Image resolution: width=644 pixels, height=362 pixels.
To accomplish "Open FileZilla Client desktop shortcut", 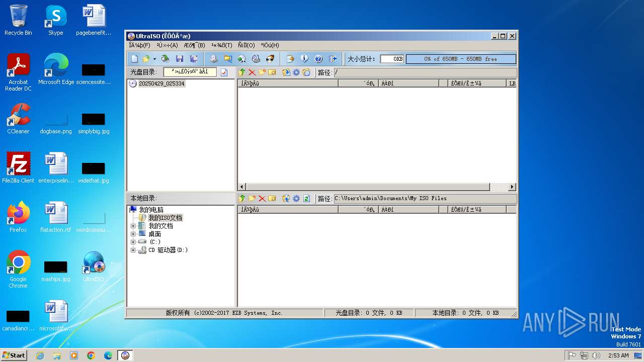I will coord(18,168).
